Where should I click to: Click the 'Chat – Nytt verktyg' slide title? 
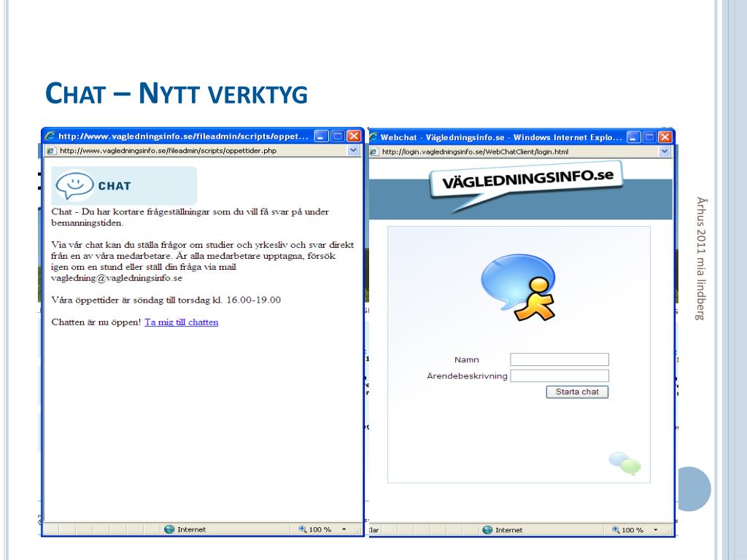click(x=177, y=93)
